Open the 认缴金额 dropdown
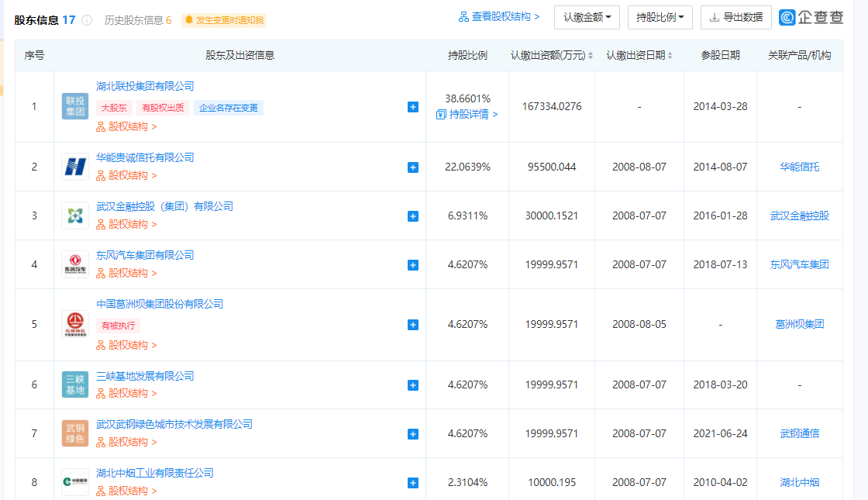868x500 pixels. (x=587, y=17)
